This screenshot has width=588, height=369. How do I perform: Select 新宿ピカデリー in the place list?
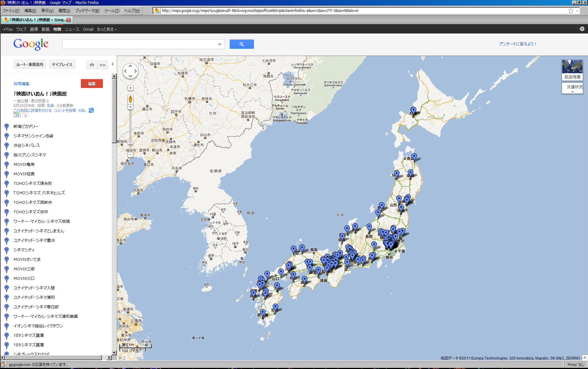[x=26, y=126]
